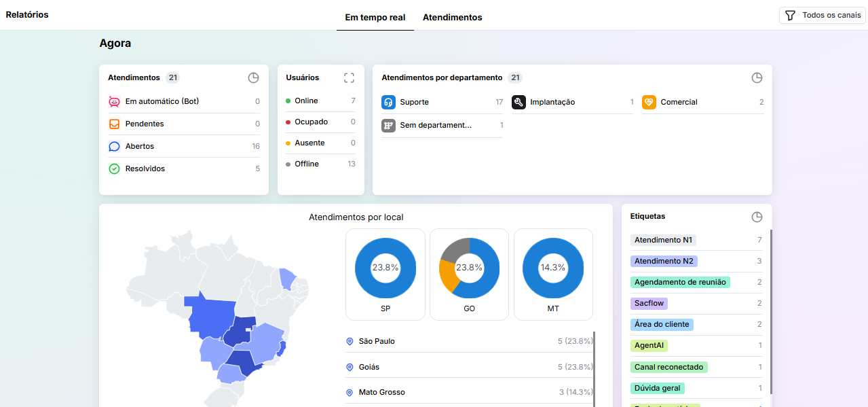868x407 pixels.
Task: Click the clock icon in Etiquetas panel
Action: [757, 217]
